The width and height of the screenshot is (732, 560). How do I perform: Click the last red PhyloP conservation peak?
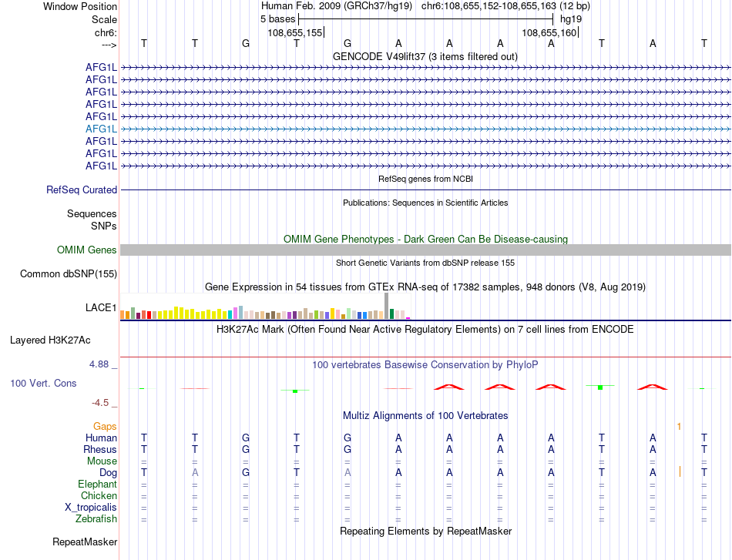click(x=653, y=387)
